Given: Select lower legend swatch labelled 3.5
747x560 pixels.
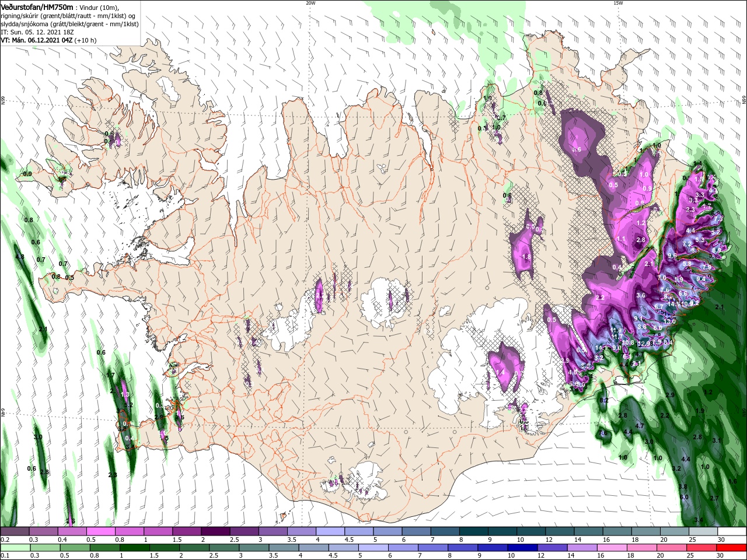Looking at the screenshot, I should [284, 548].
